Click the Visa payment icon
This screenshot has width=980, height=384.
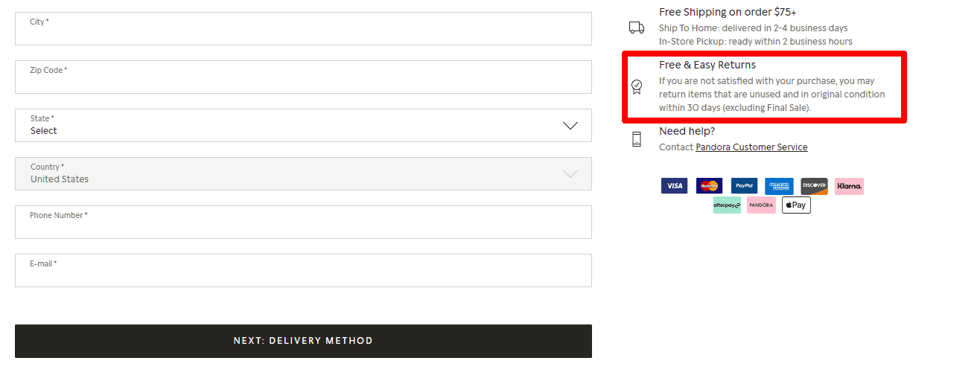pos(674,186)
